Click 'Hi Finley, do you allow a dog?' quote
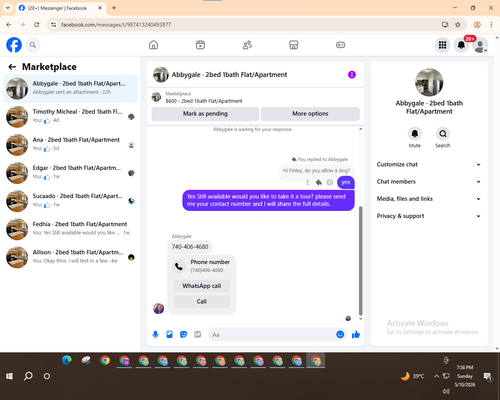This screenshot has width=500, height=400. [x=316, y=171]
